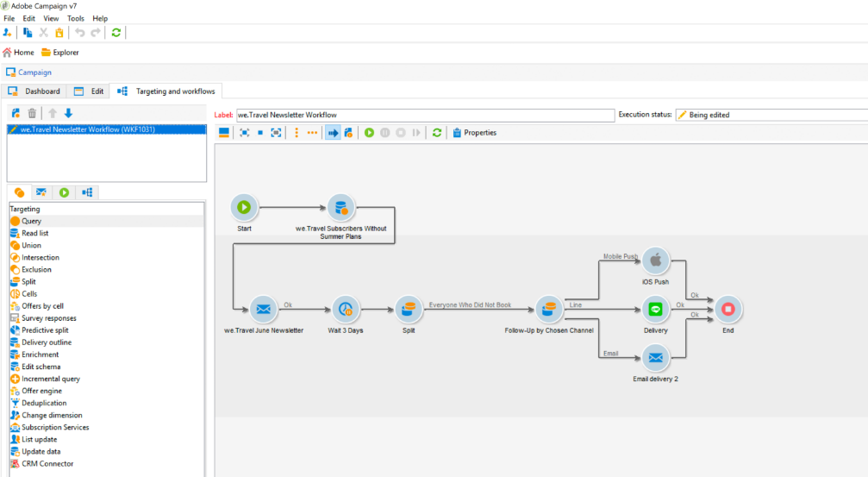Start the workflow with the green play button
Image resolution: width=868 pixels, height=477 pixels.
[x=369, y=133]
